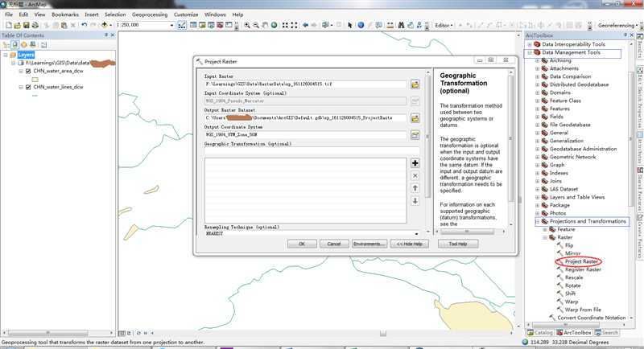
Task: Open the Editor dropdown menu
Action: tap(444, 26)
